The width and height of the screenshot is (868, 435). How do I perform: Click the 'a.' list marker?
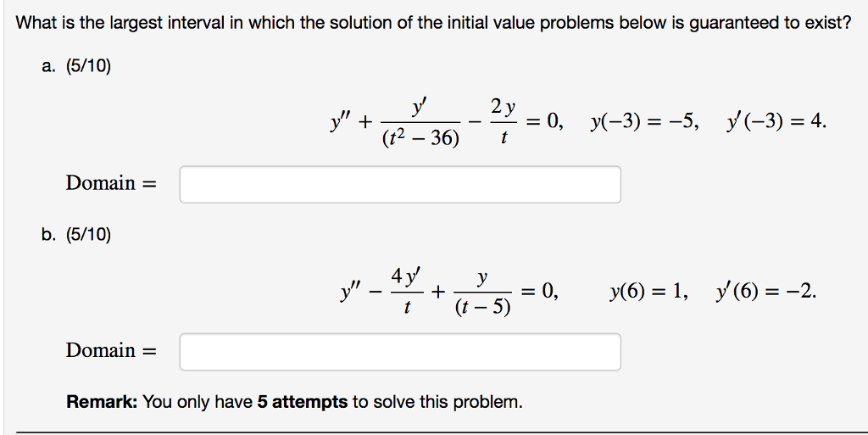48,66
